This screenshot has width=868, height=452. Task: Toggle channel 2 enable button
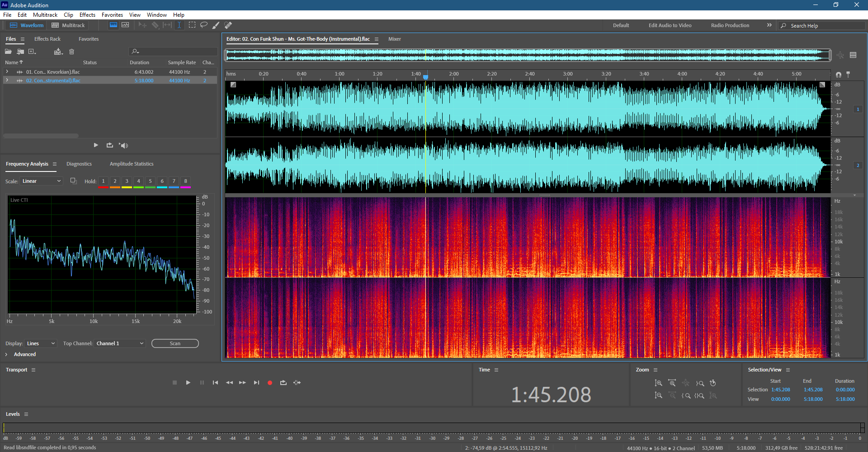click(x=858, y=166)
